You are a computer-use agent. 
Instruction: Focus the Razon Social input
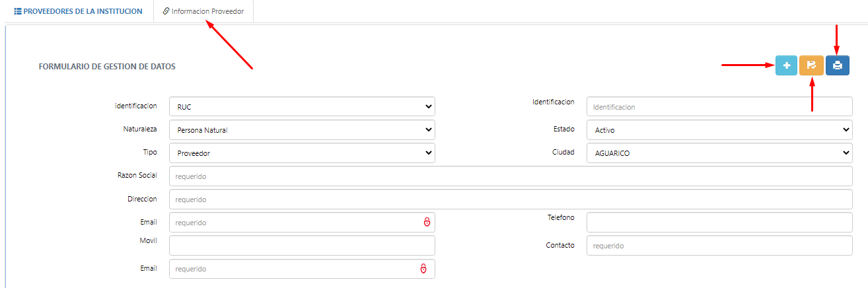point(511,176)
